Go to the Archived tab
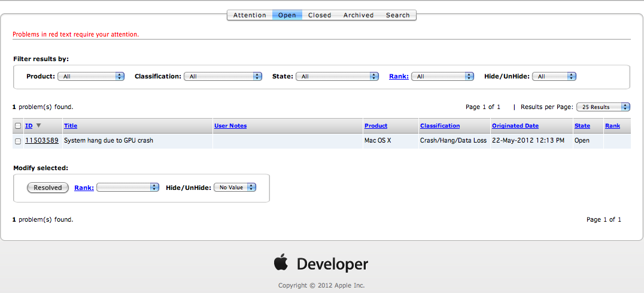 [x=359, y=15]
